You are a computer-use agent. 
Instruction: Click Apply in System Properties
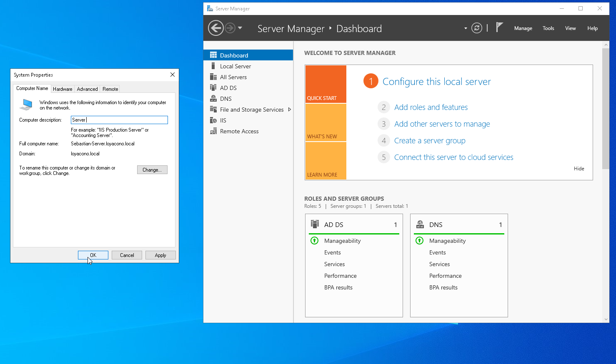click(x=160, y=255)
